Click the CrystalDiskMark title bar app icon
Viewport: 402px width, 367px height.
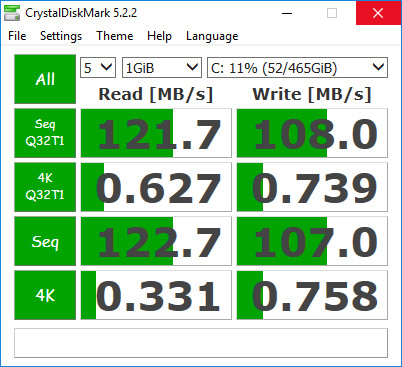tap(12, 13)
